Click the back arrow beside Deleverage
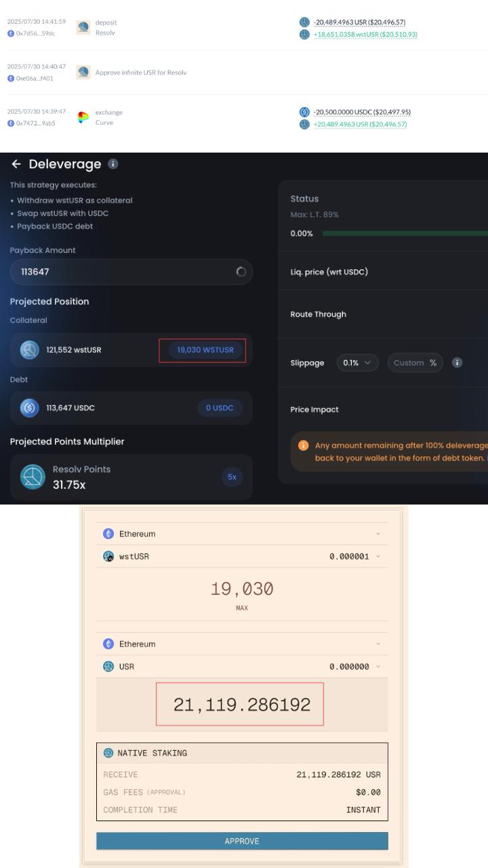 click(x=16, y=164)
